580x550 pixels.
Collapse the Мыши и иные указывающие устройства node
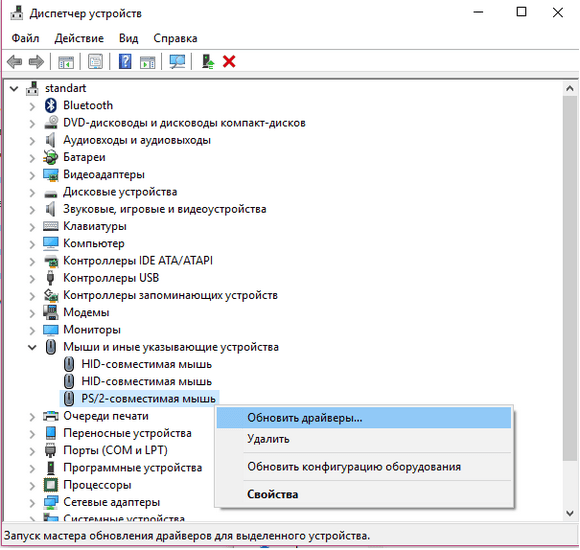[32, 347]
